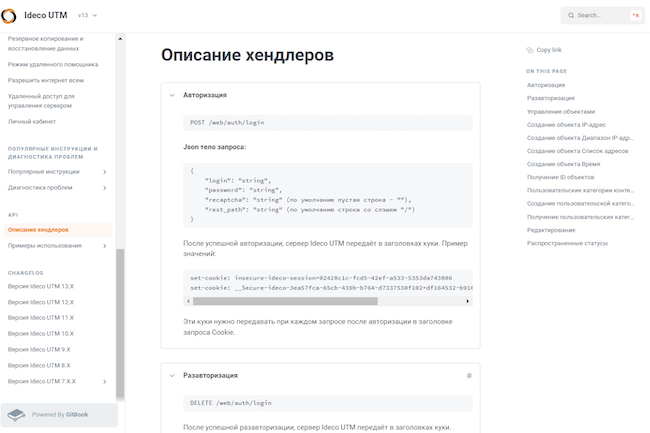Jump to Получение пользовательских категорий outline link
The image size is (650, 433).
[x=580, y=217]
